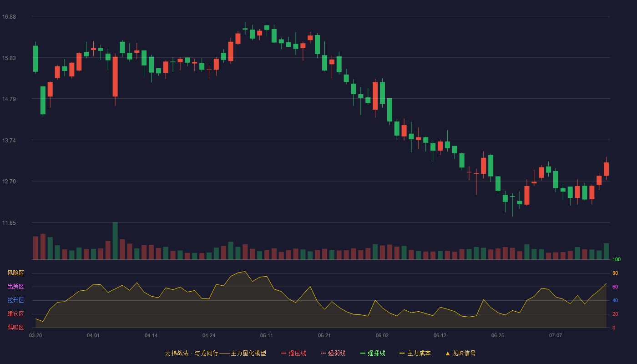Click the 13.74 price axis label
Viewport: 637px width, 364px height.
coord(9,140)
